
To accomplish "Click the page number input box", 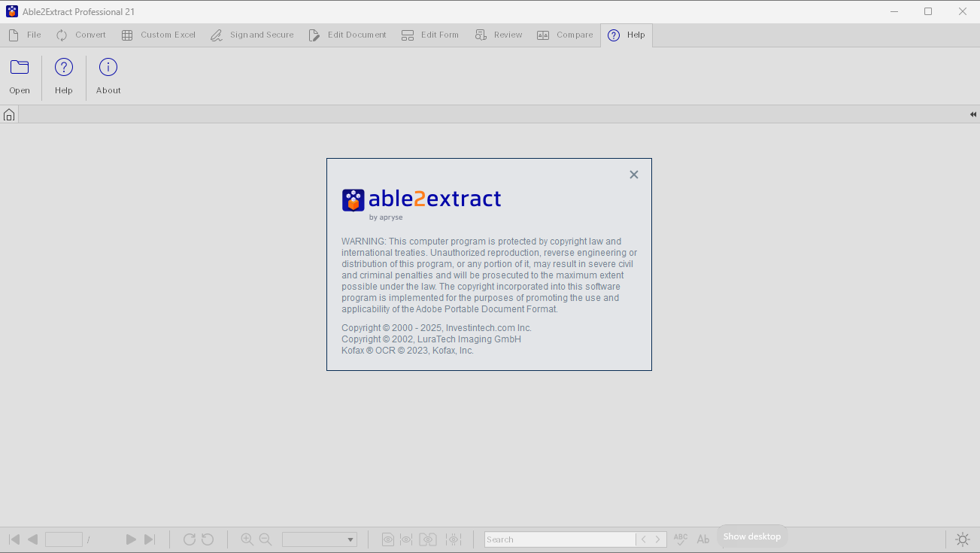I will (x=63, y=539).
